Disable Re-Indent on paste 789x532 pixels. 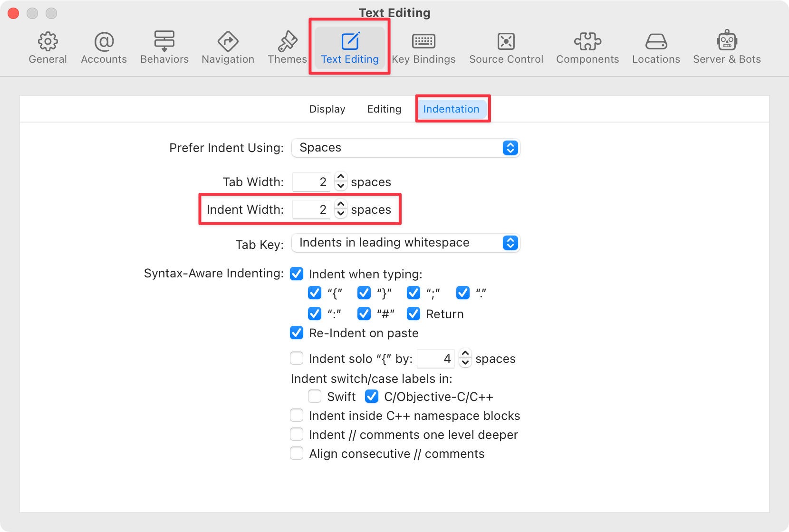pyautogui.click(x=297, y=332)
